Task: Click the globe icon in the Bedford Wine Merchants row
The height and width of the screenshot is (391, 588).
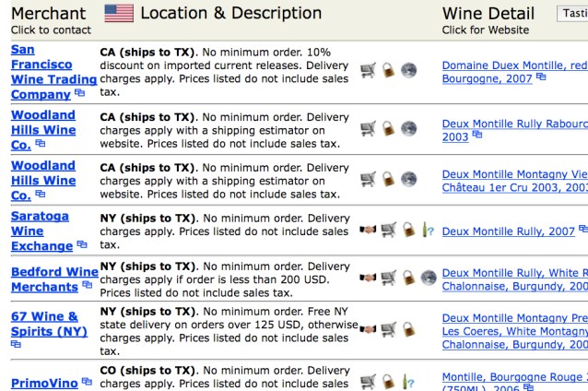Action: tap(427, 277)
